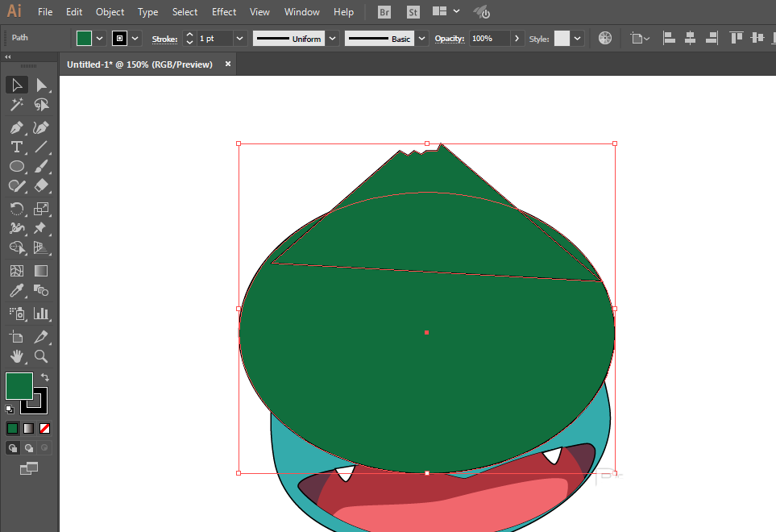
Task: Select the Rotate tool
Action: [x=17, y=209]
